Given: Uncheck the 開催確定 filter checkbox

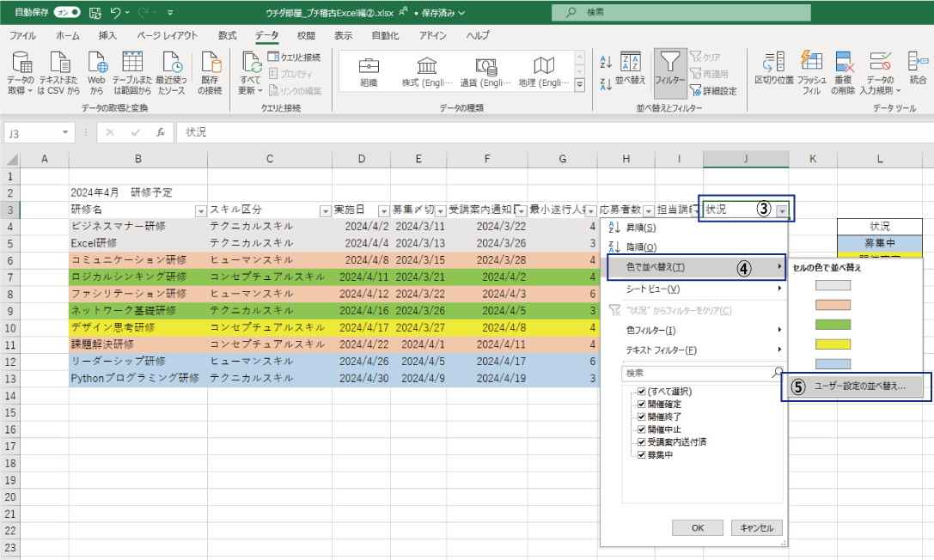Looking at the screenshot, I should point(641,404).
